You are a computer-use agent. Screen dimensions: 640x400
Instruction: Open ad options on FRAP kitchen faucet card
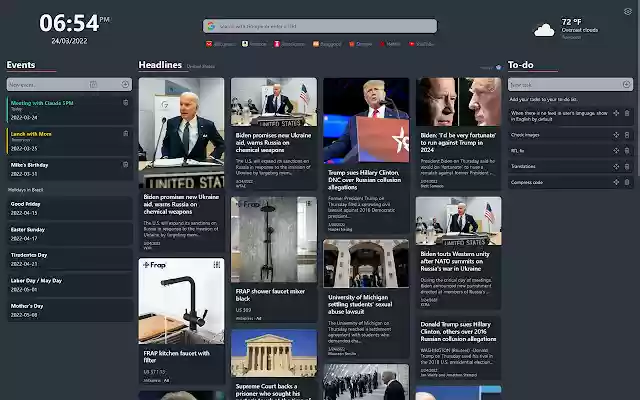click(217, 265)
